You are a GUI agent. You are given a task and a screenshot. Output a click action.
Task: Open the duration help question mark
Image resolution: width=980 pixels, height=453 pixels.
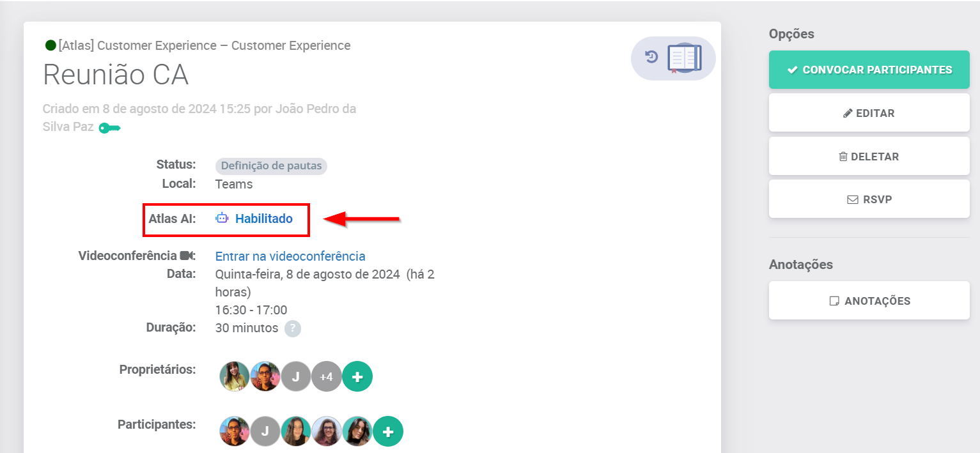(292, 328)
